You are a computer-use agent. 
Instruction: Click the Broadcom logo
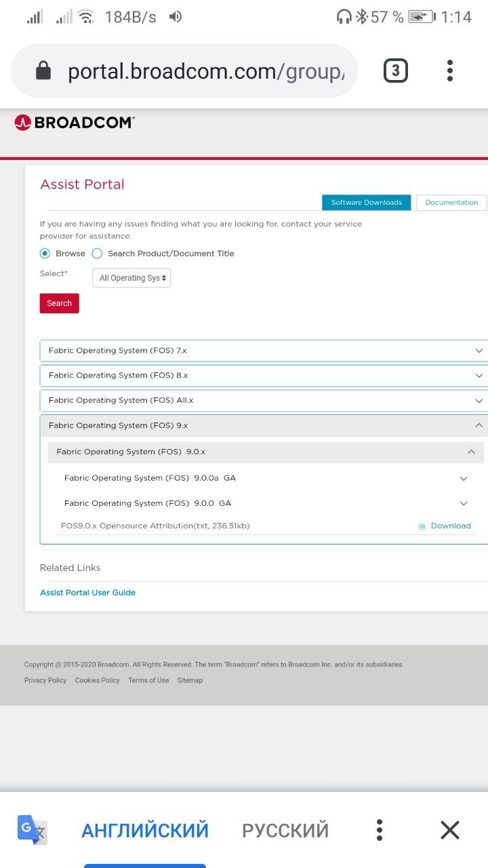pos(75,123)
